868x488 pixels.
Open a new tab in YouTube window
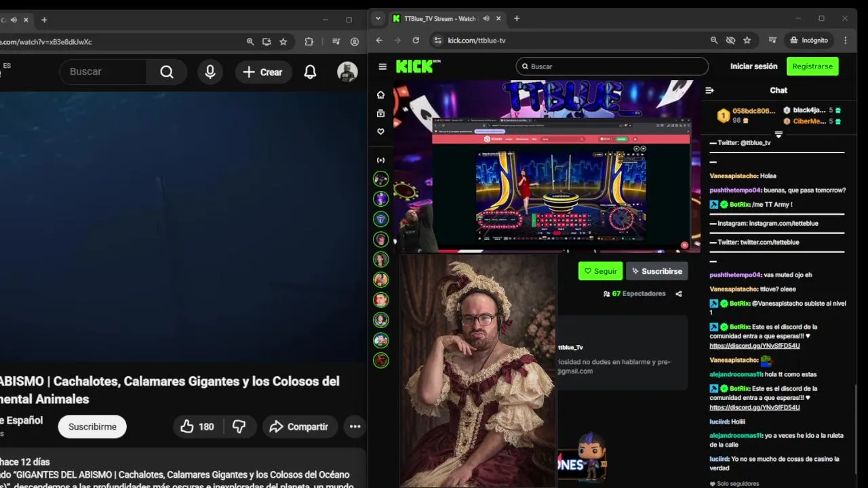pos(44,20)
